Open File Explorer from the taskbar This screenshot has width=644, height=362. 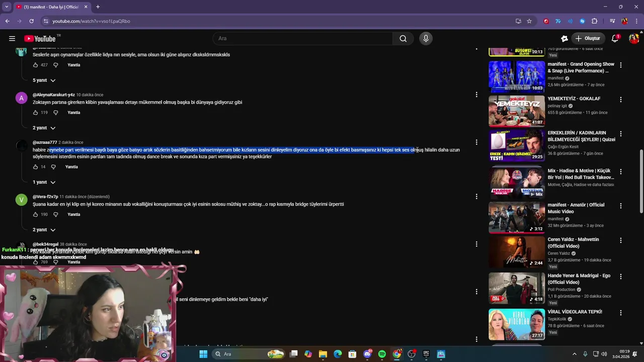pyautogui.click(x=323, y=354)
